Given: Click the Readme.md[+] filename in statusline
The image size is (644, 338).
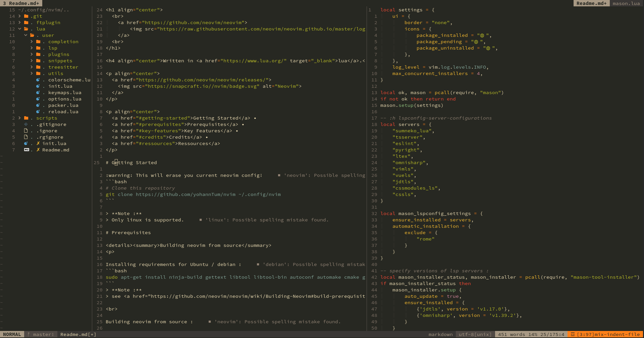Looking at the screenshot, I should pyautogui.click(x=78, y=334).
